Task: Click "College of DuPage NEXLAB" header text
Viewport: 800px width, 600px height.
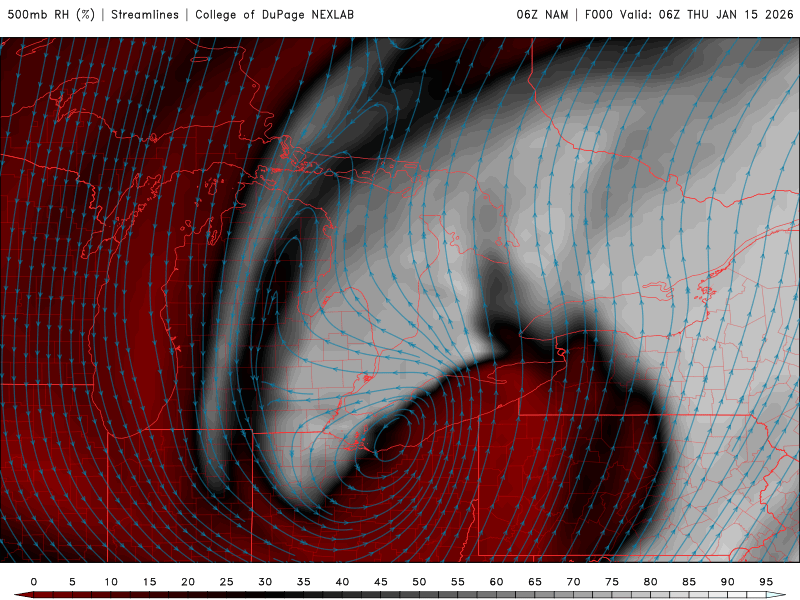Action: [x=274, y=14]
